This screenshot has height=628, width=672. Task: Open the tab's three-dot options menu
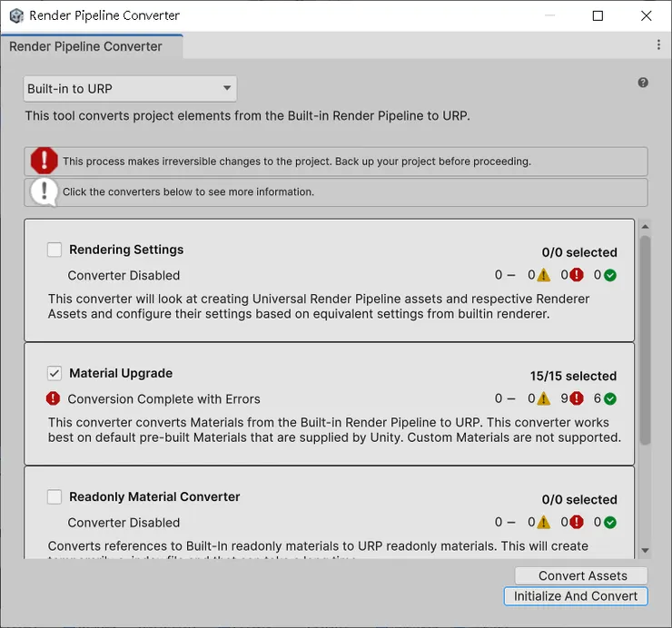(658, 44)
